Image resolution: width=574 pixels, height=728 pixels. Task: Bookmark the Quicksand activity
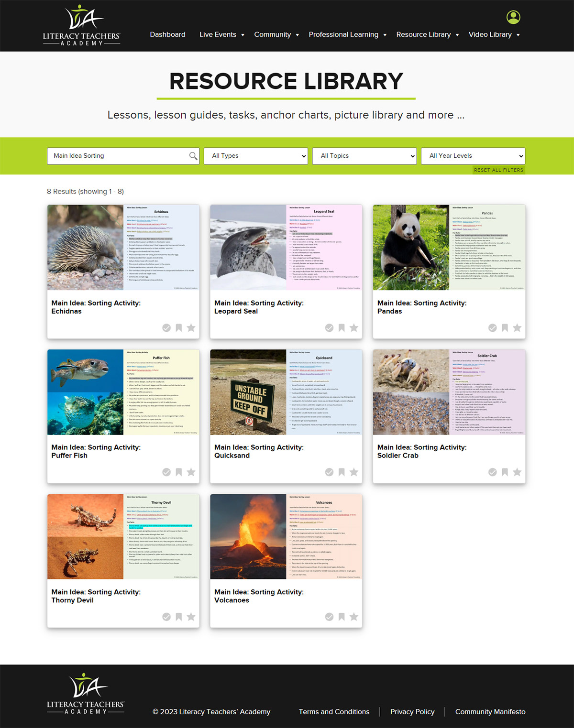(x=342, y=472)
